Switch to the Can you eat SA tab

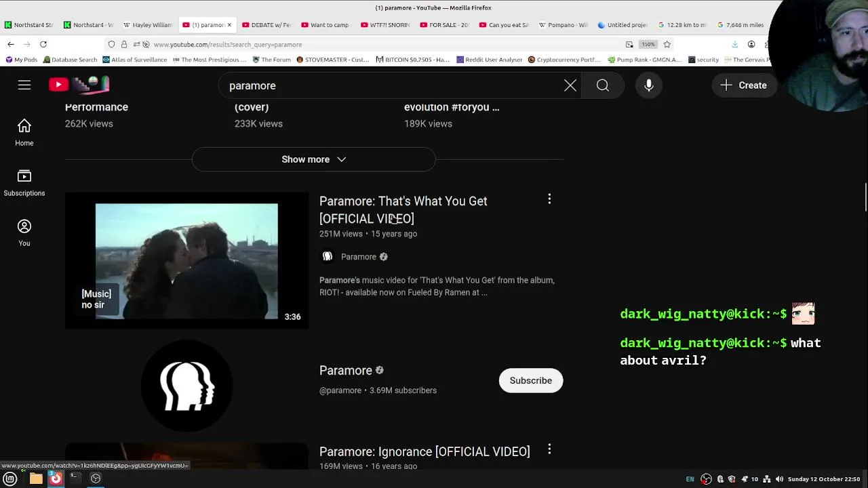click(504, 25)
